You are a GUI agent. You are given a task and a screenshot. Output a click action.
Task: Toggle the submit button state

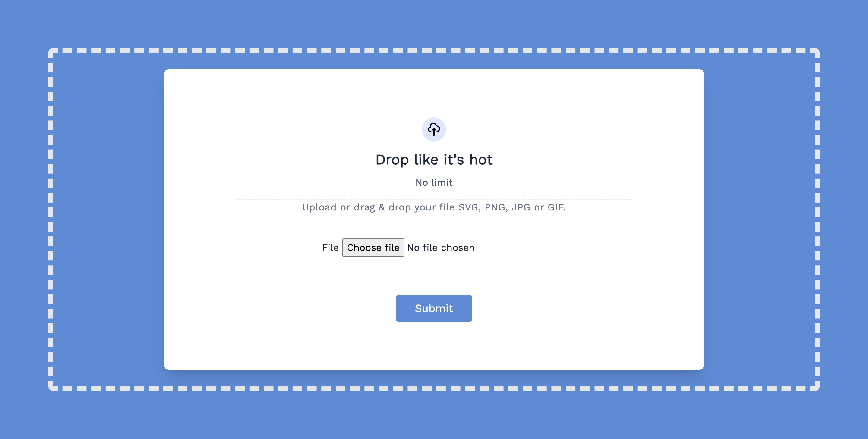click(x=434, y=308)
